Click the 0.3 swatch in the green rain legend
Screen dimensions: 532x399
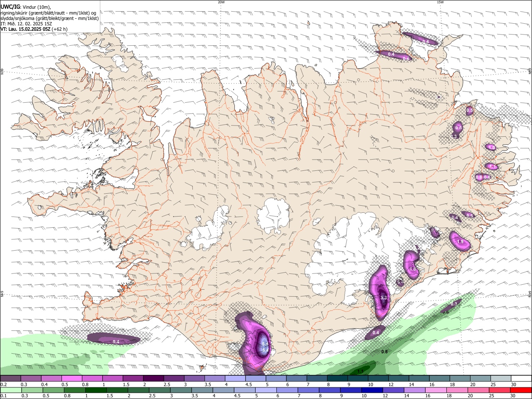click(x=33, y=390)
